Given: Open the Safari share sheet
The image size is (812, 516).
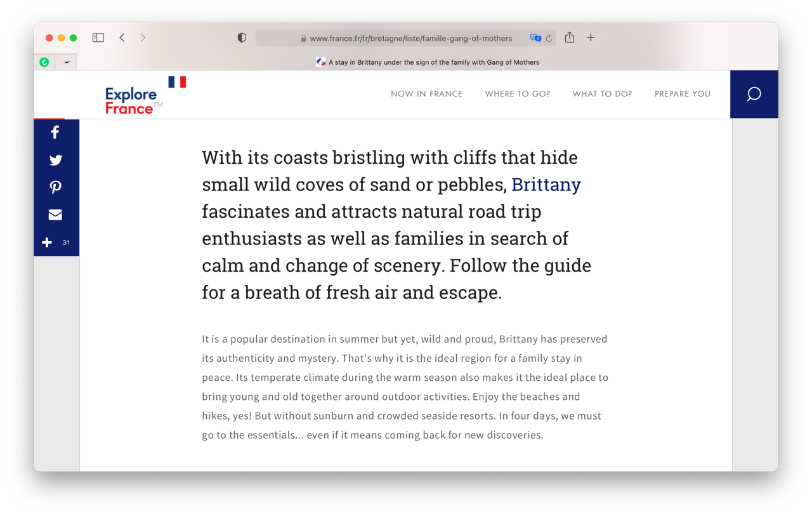Looking at the screenshot, I should point(570,37).
